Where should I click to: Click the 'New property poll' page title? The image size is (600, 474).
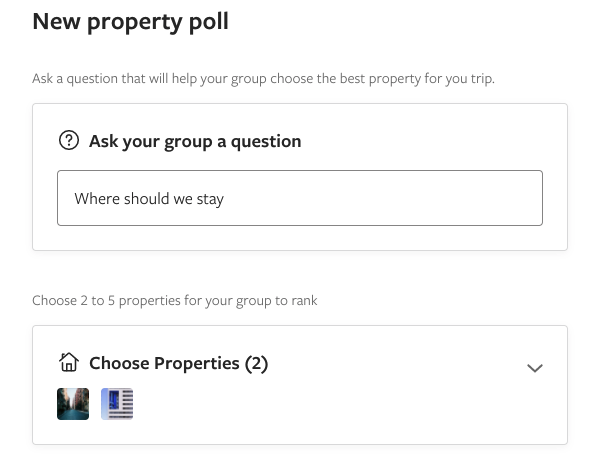130,22
